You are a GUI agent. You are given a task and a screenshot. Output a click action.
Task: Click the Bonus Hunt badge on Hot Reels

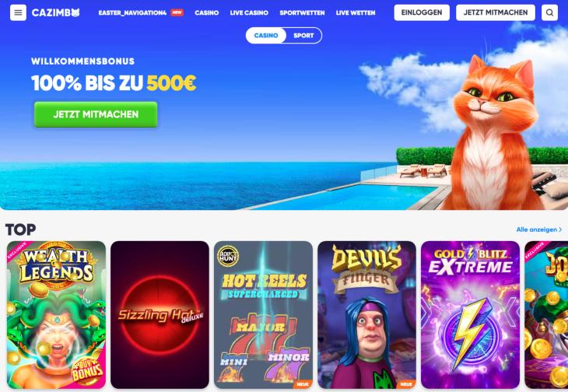[x=228, y=256]
